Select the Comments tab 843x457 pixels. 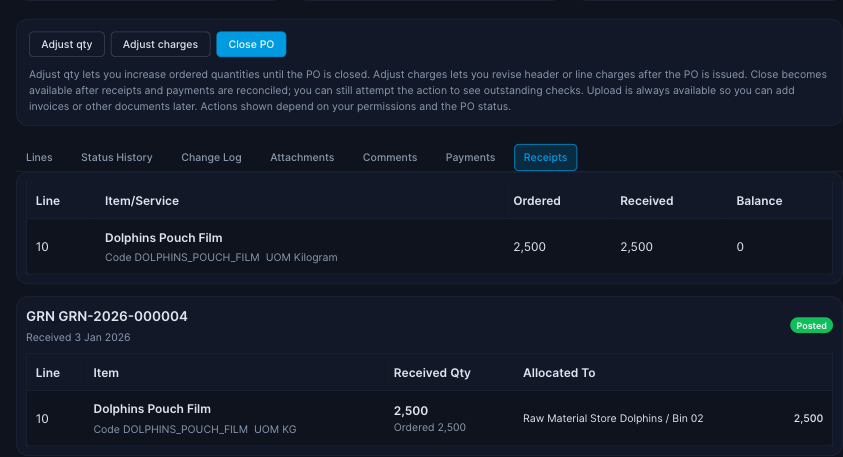tap(390, 157)
